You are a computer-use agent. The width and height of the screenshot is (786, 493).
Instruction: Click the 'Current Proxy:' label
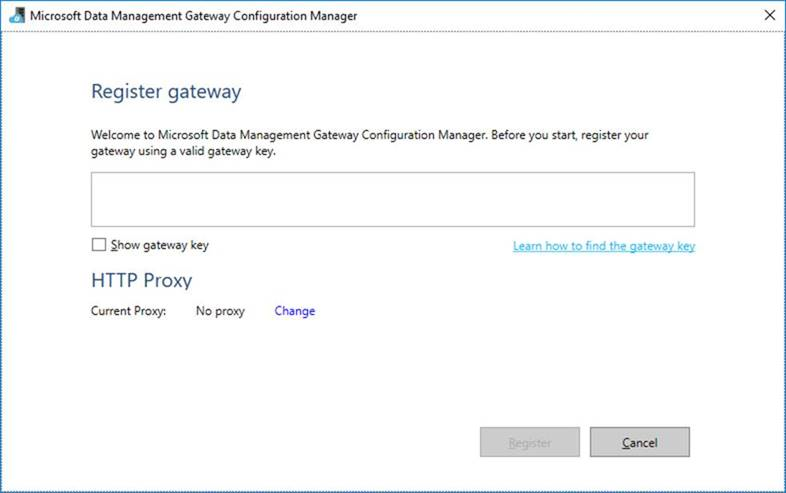click(x=129, y=311)
